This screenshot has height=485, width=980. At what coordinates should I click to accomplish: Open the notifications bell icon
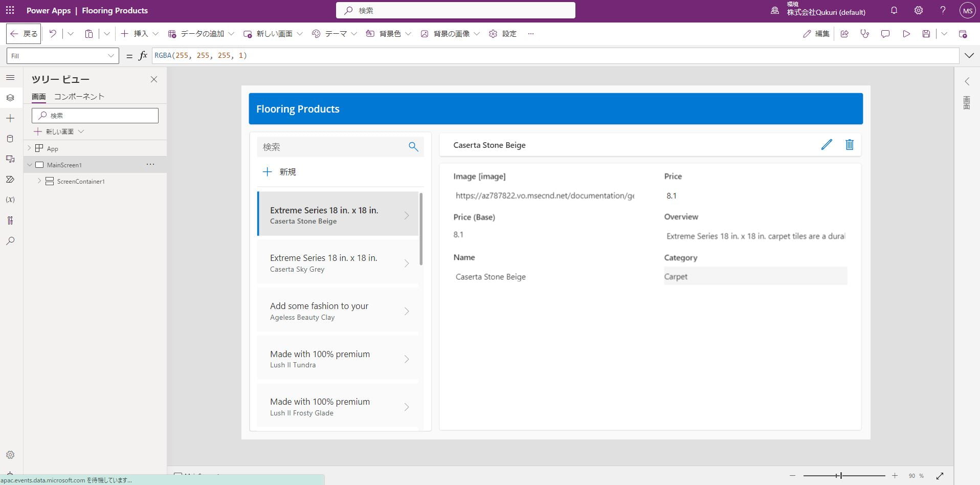tap(894, 10)
